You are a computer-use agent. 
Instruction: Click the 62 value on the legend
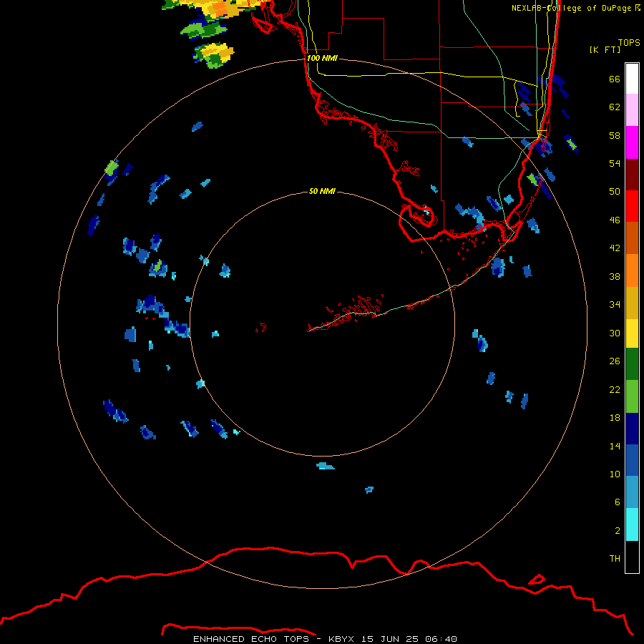(615, 107)
